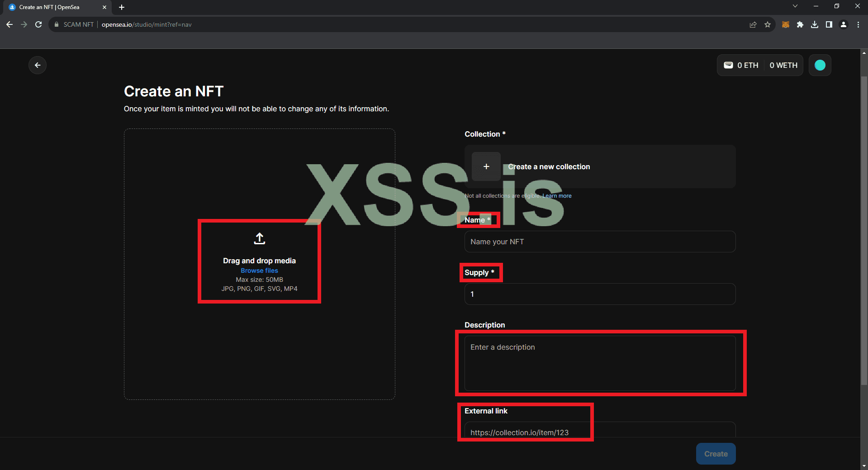
Task: Click the page vertical scrollbar
Action: tap(864, 231)
